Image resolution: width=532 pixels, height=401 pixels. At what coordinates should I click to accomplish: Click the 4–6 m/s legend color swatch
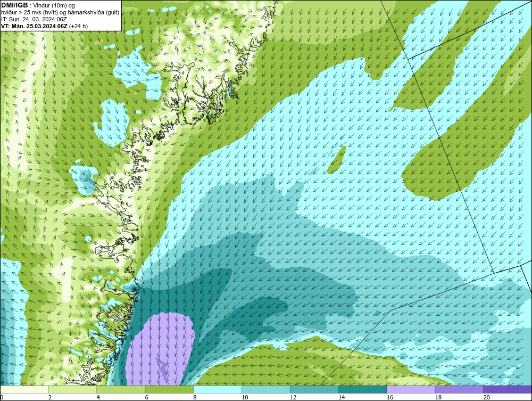click(x=121, y=389)
